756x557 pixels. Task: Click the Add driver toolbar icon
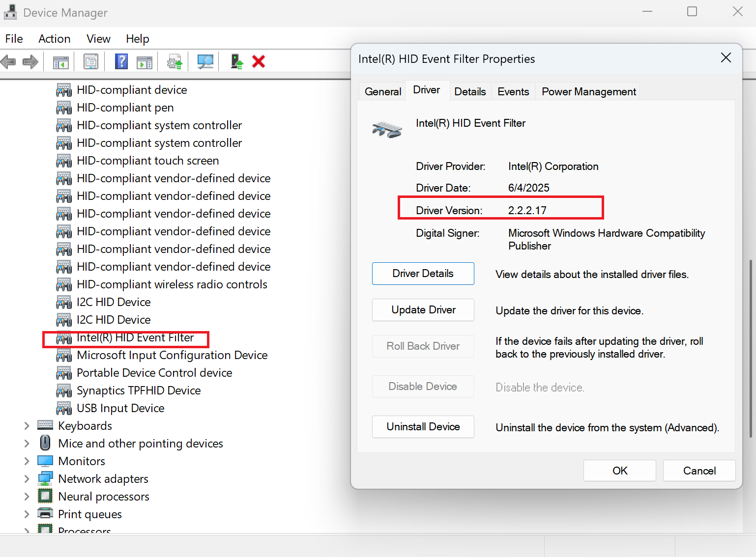click(x=236, y=62)
